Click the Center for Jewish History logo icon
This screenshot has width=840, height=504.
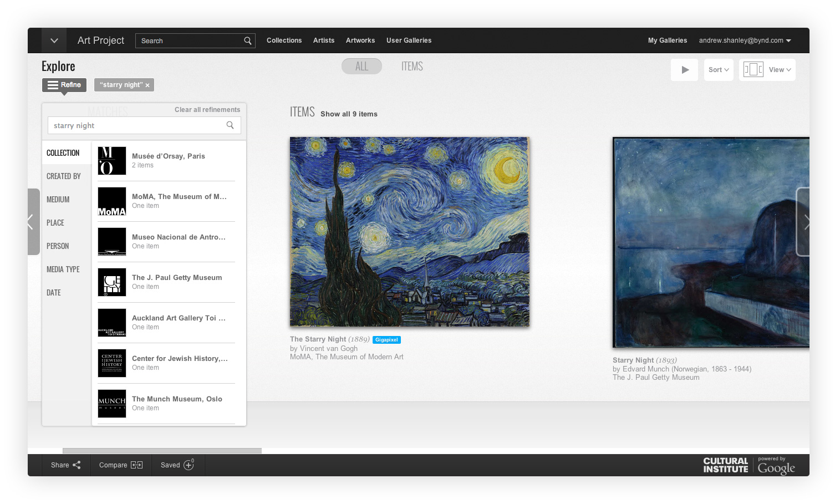pos(112,363)
